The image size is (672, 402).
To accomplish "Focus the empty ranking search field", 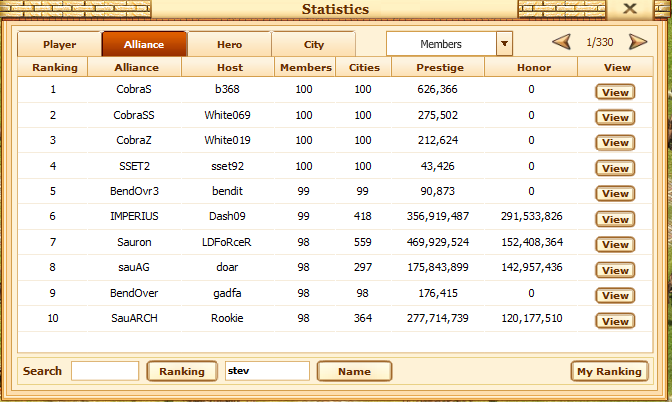I will pos(105,371).
